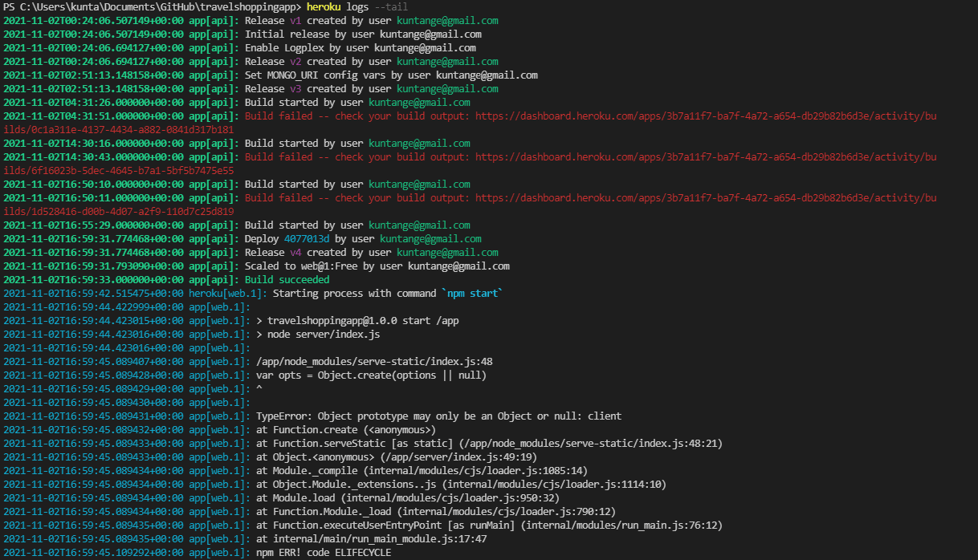Click the 'Build started' message at 04:31:26
Image resolution: width=978 pixels, height=560 pixels.
[x=357, y=102]
